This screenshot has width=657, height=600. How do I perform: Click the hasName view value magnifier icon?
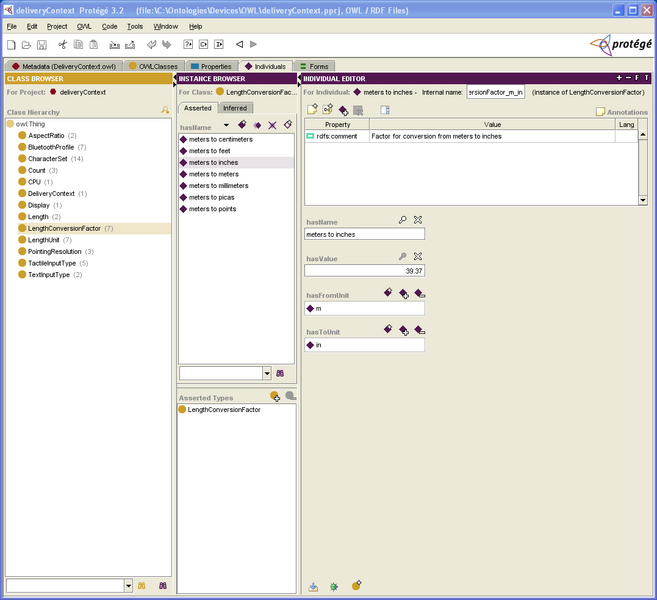[x=402, y=220]
